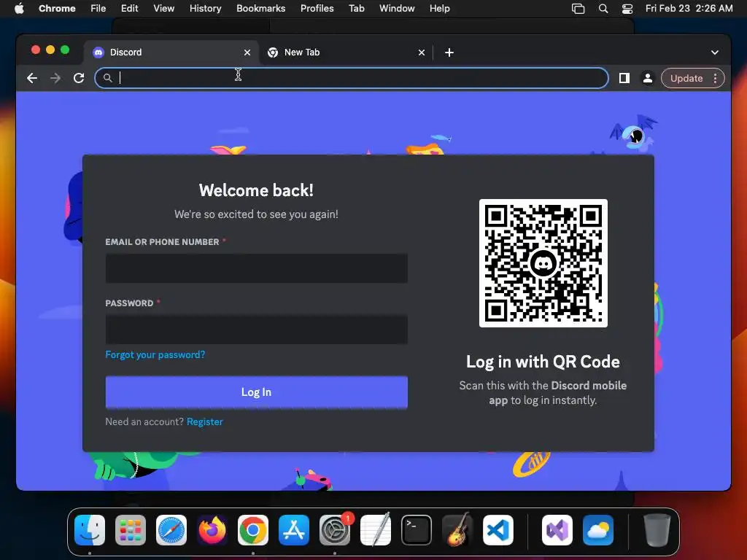This screenshot has width=747, height=560.
Task: Open TextEdit from the Dock
Action: pyautogui.click(x=376, y=530)
